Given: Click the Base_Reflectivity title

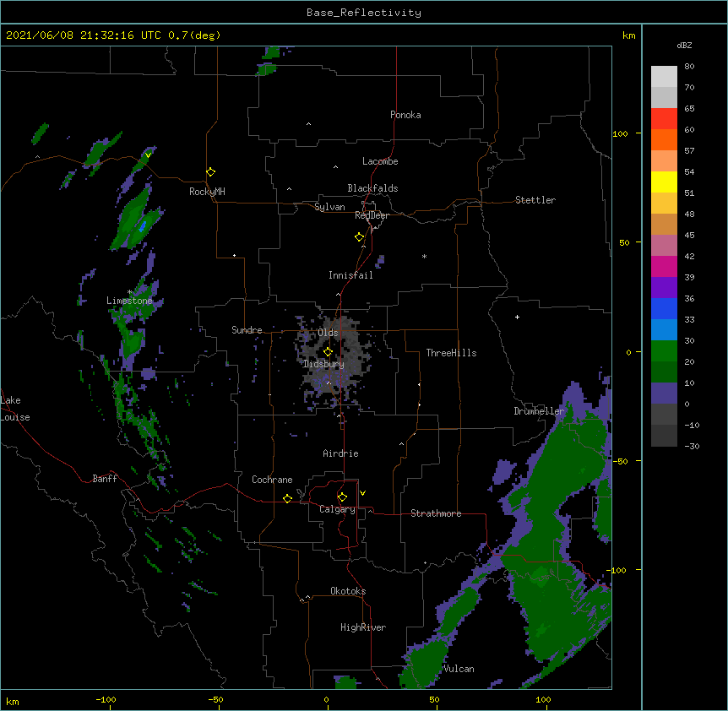Looking at the screenshot, I should point(364,13).
